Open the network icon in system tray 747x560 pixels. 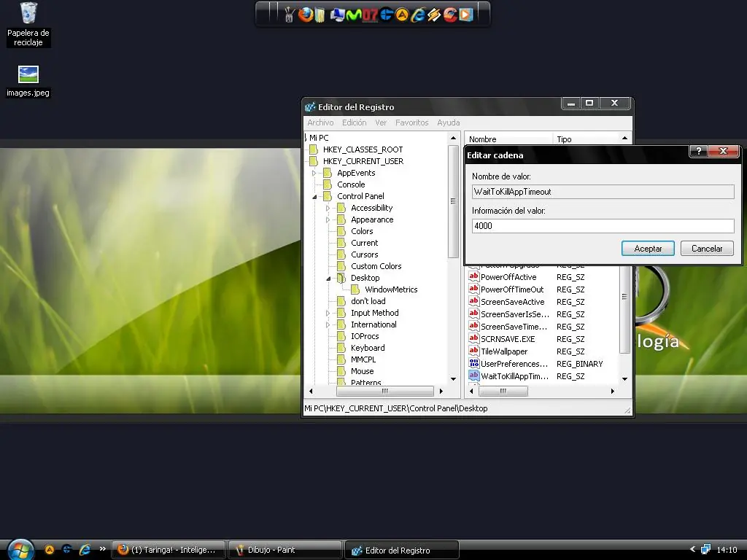pyautogui.click(x=705, y=550)
